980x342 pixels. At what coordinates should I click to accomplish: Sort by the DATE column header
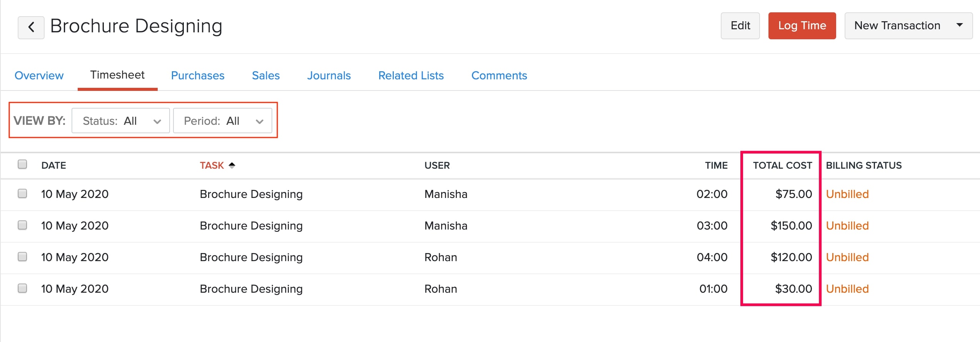coord(54,165)
